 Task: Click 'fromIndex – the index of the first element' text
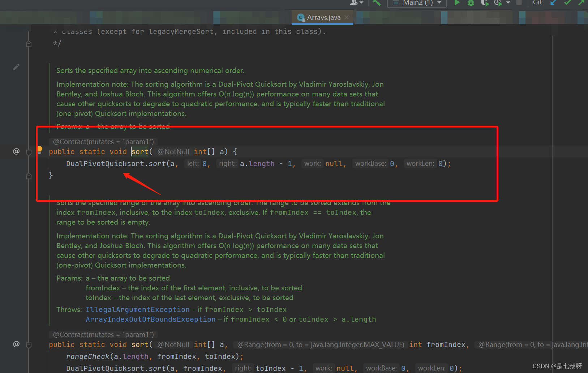pyautogui.click(x=194, y=288)
